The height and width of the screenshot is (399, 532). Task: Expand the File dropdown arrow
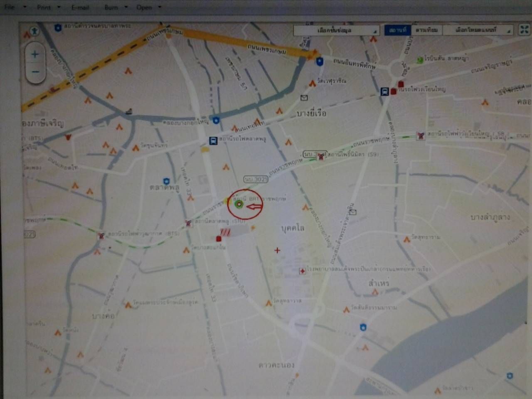click(x=25, y=7)
